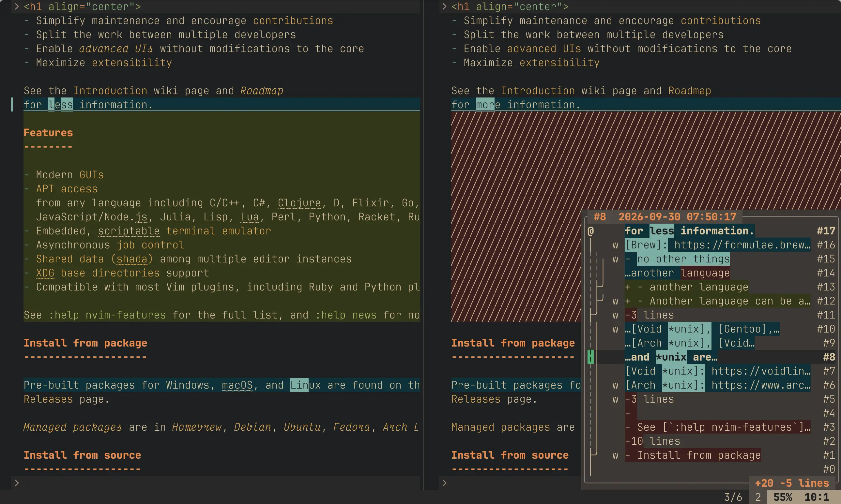Select undo entry #1 '- Install from package'
Image resolution: width=841 pixels, height=504 pixels.
711,455
